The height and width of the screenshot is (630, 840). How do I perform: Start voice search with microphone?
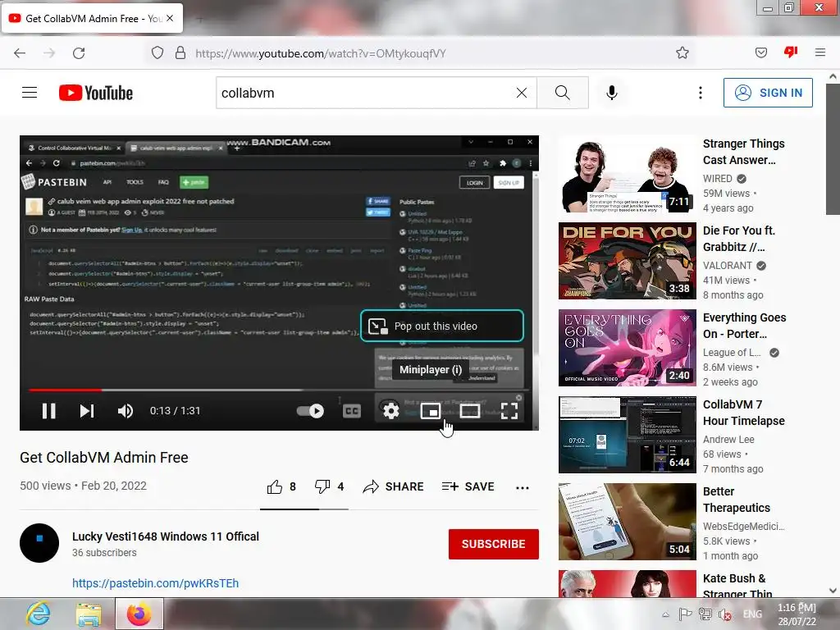click(x=612, y=93)
